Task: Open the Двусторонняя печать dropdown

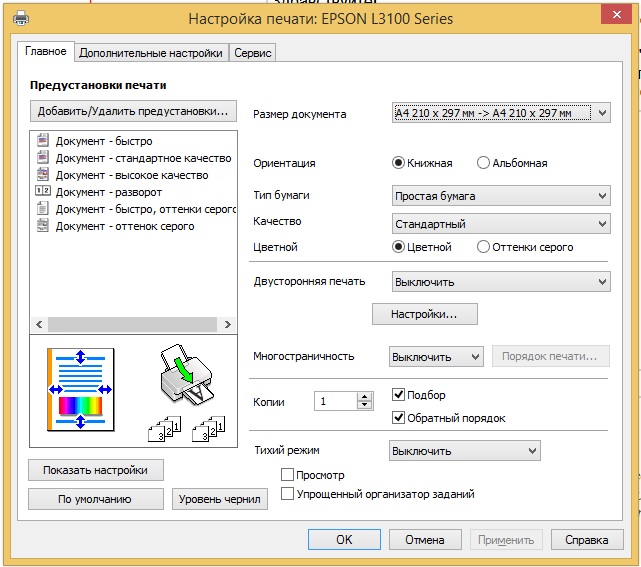Action: pyautogui.click(x=501, y=282)
